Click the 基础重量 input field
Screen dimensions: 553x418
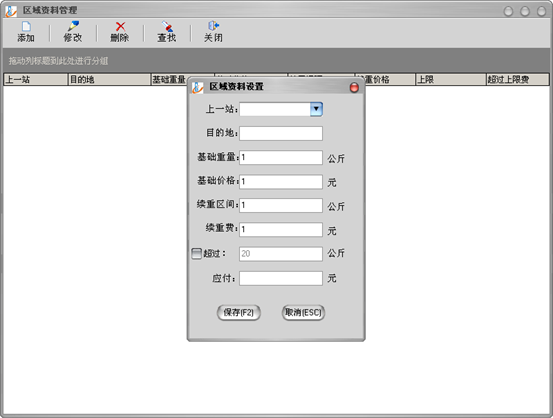[281, 157]
